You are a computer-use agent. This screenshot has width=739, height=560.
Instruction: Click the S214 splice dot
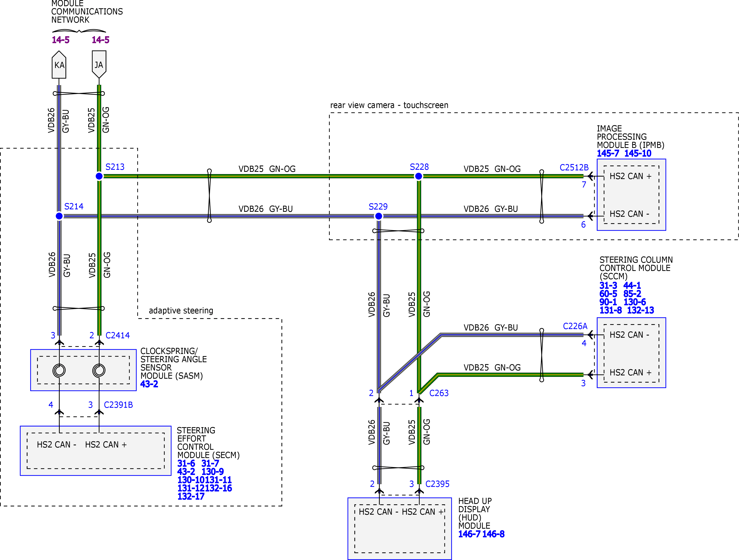(59, 216)
